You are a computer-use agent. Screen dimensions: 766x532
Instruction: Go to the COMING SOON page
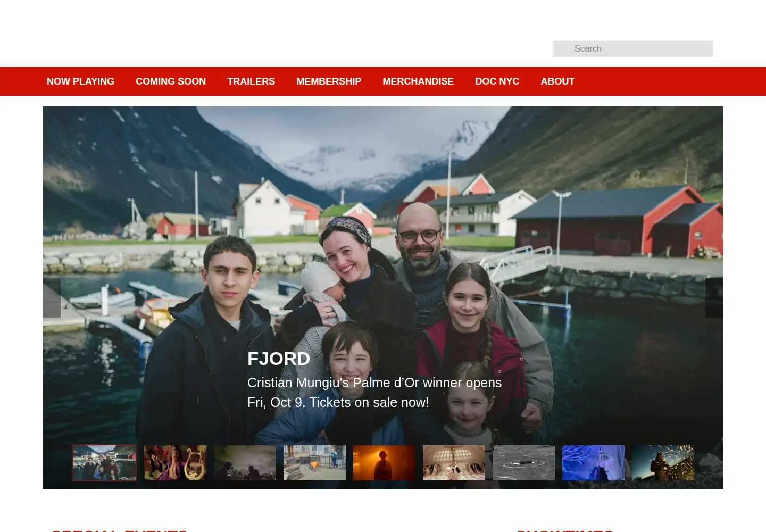pos(171,81)
